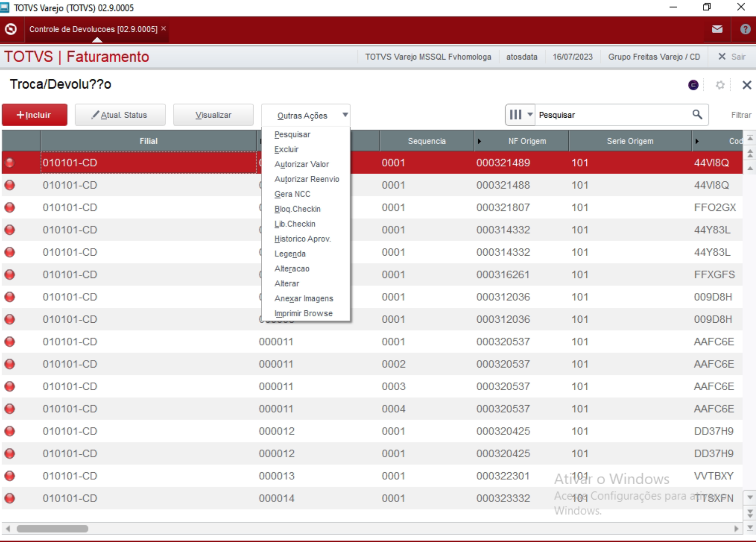Image resolution: width=756 pixels, height=542 pixels.
Task: Open Historico Aprov. menu entry
Action: [302, 239]
